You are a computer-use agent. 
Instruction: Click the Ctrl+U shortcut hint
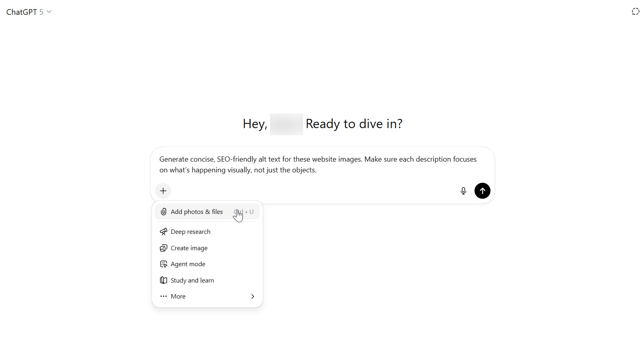click(244, 212)
